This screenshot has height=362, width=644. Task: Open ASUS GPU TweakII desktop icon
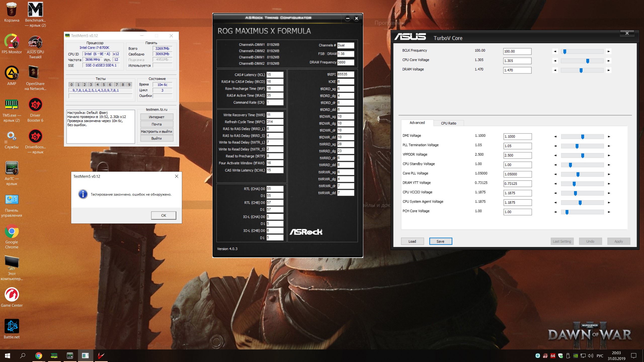[x=35, y=42]
